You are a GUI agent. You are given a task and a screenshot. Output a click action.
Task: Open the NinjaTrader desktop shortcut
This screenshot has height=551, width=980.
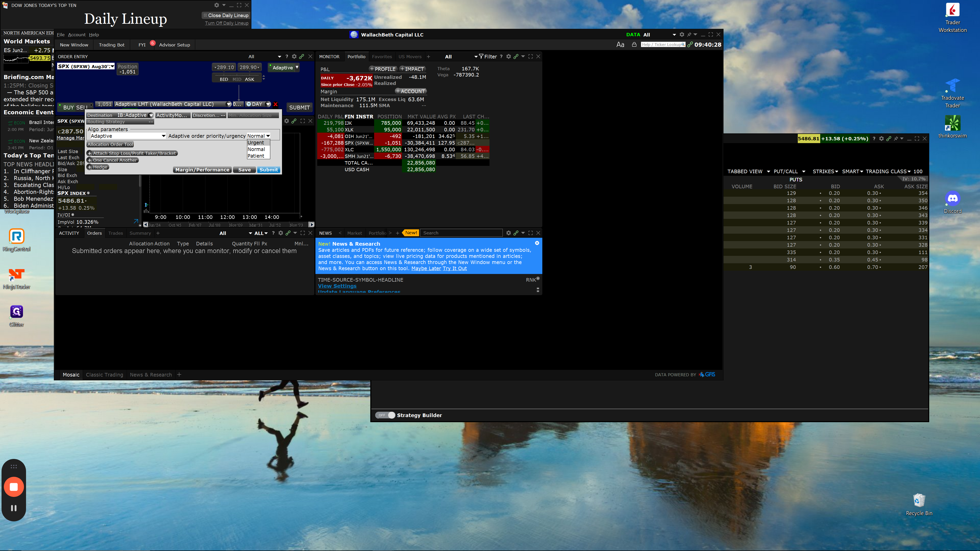[16, 278]
